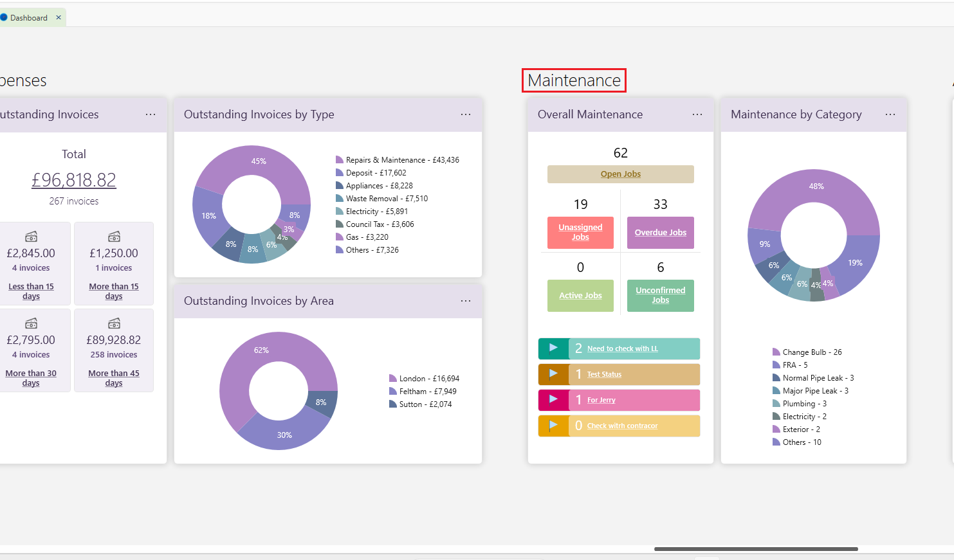Select the Electricity - 2 legend swatch

[x=776, y=417]
